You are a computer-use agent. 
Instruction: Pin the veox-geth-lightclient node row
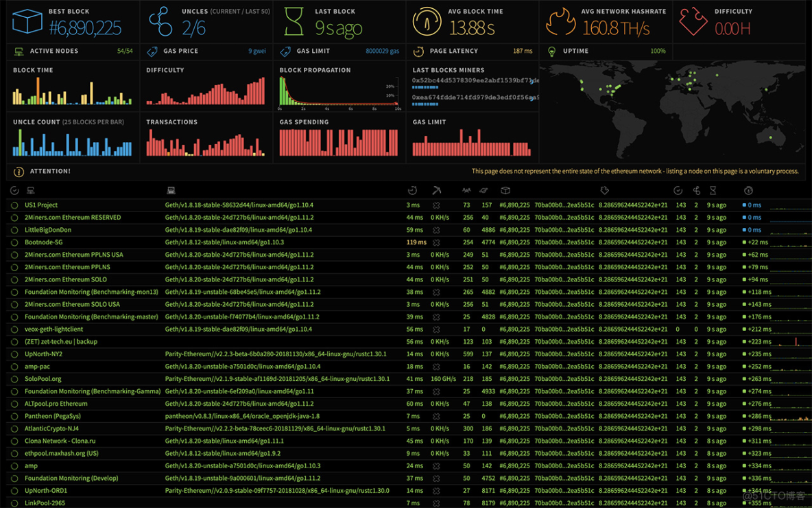pos(14,330)
